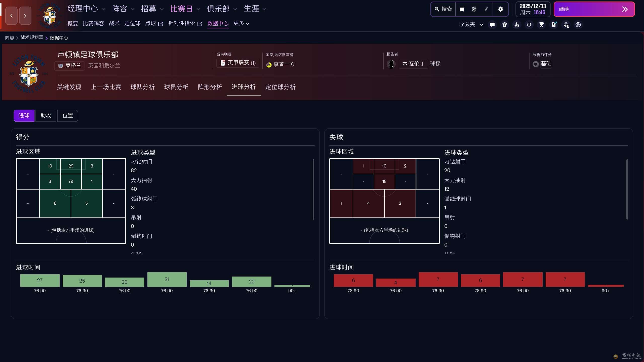Select the 助攻 view toggle
The image size is (644, 362).
(46, 116)
